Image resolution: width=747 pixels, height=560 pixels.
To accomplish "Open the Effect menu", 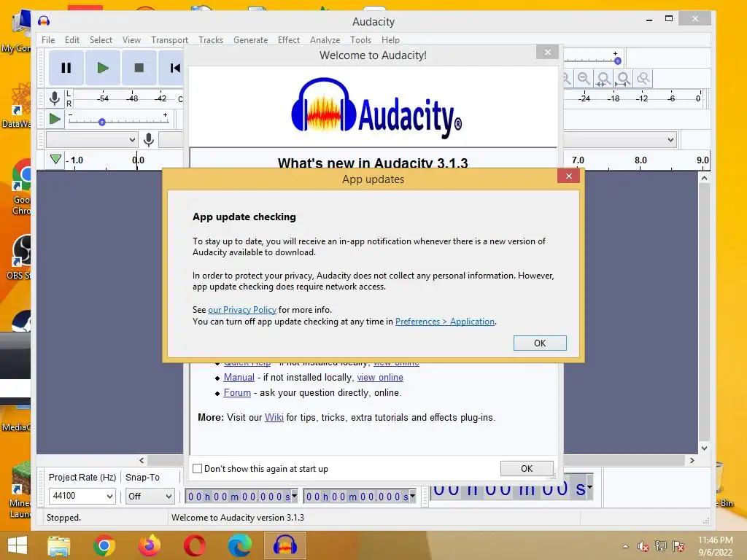I will [x=289, y=40].
